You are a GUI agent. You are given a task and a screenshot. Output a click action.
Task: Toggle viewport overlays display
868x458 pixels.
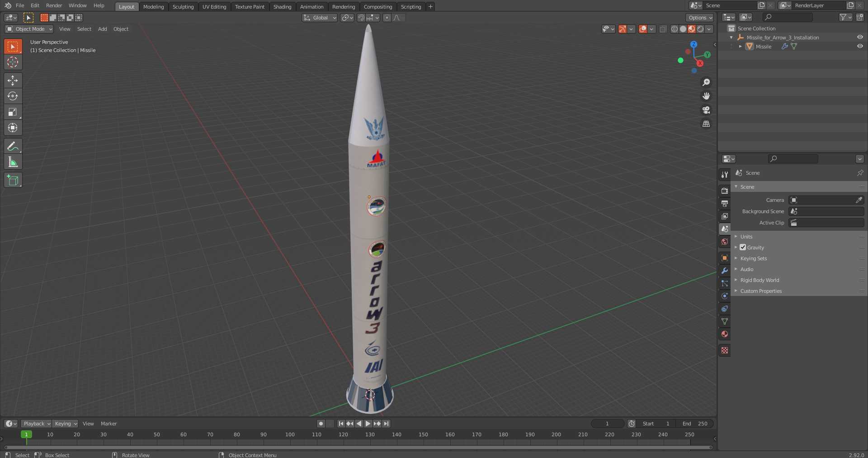pyautogui.click(x=643, y=29)
